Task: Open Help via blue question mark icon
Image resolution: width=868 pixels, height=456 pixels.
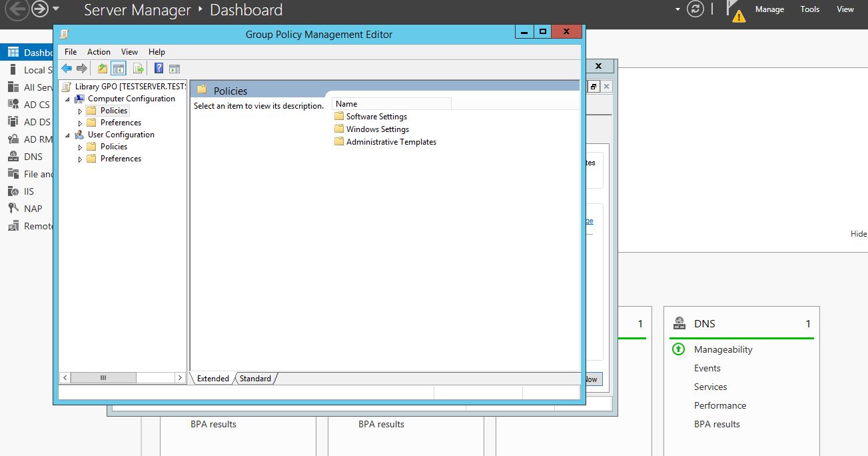Action: pos(159,69)
